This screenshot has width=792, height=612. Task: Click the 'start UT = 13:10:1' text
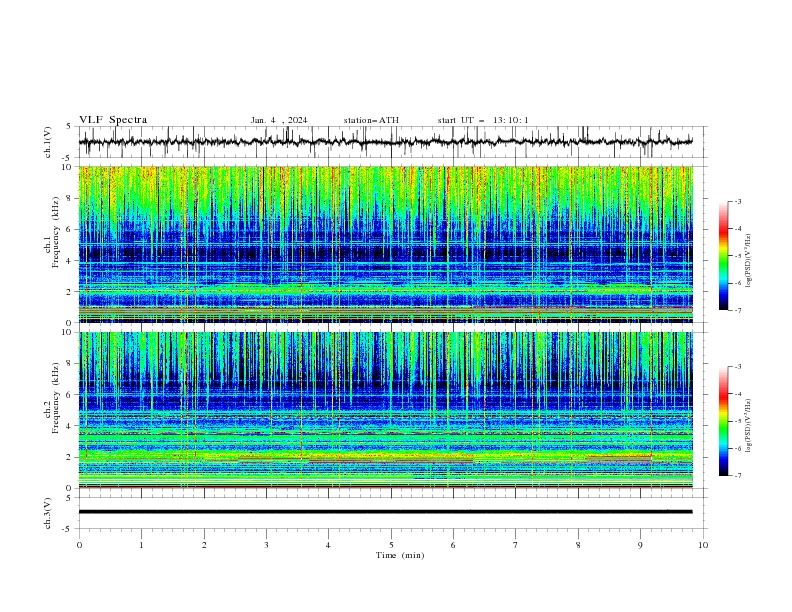[x=483, y=120]
